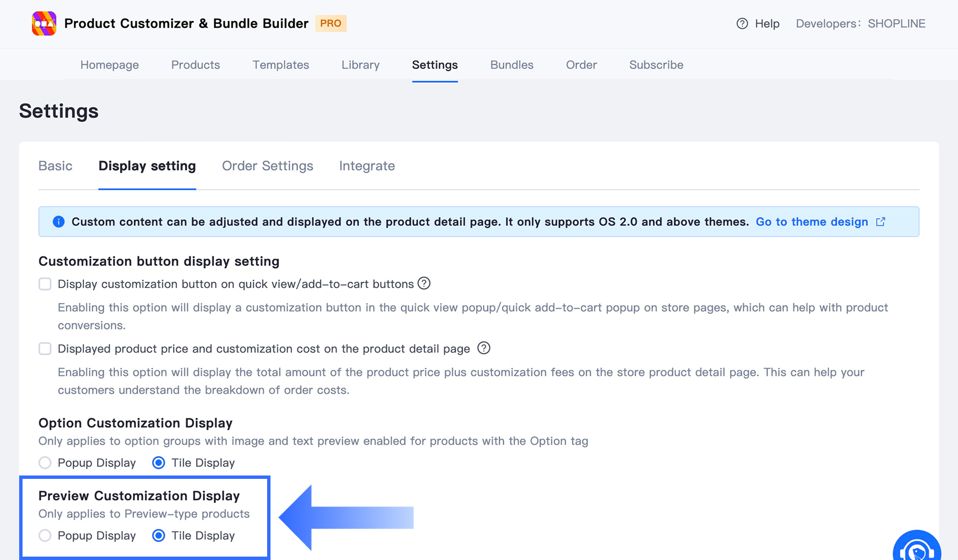
Task: Click the help icon beside quick view option
Action: [424, 283]
